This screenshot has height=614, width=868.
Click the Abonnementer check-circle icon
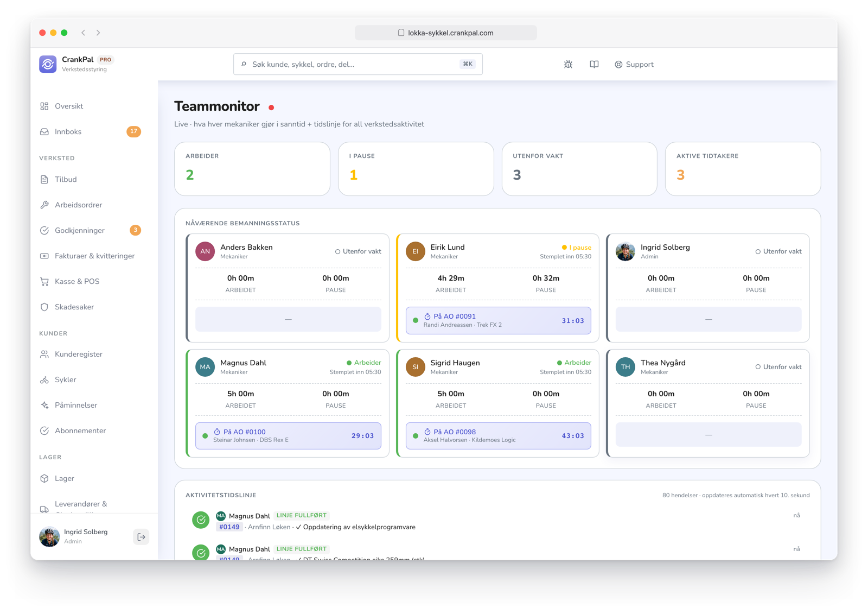pyautogui.click(x=44, y=431)
